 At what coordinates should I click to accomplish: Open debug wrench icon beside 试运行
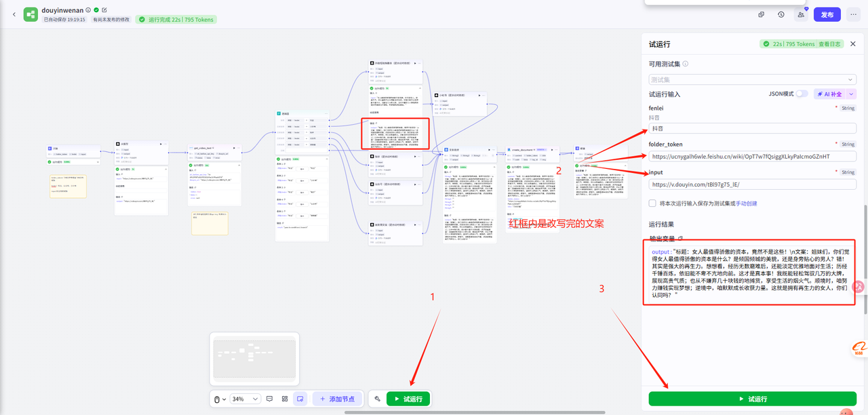pyautogui.click(x=377, y=399)
